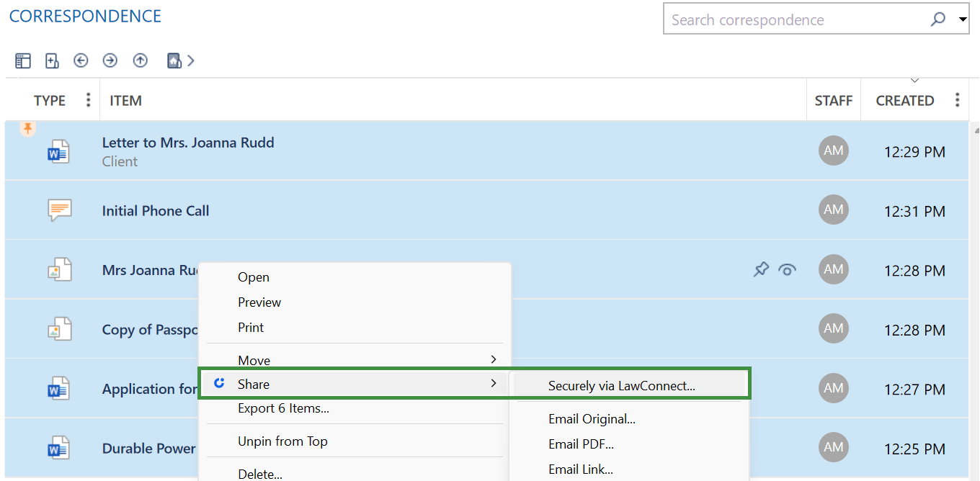This screenshot has width=980, height=481.
Task: Go forward with the right arrow icon
Action: (x=110, y=61)
